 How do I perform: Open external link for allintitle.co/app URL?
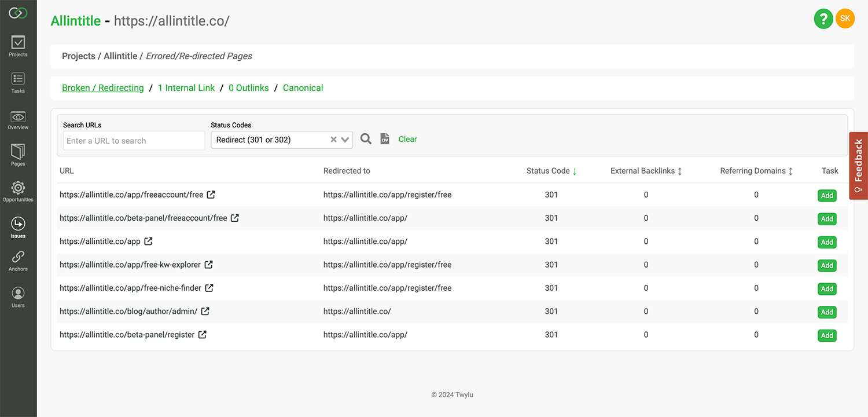click(x=149, y=241)
